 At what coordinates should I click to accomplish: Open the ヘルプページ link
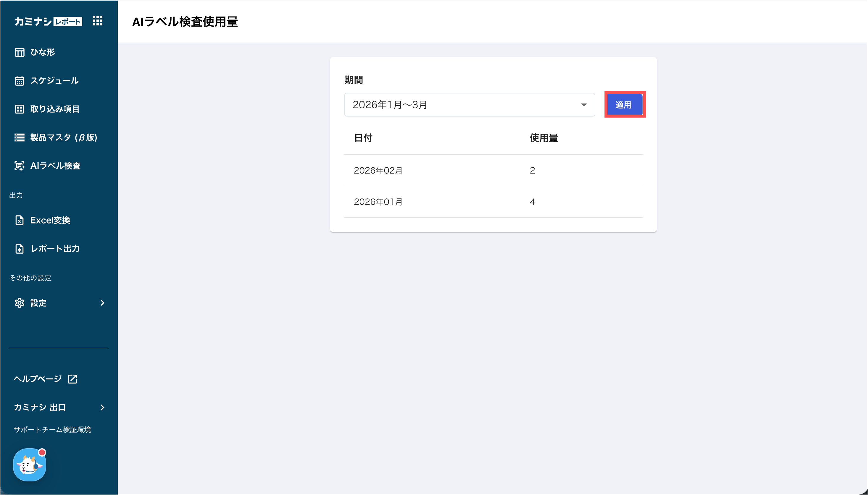coord(38,379)
